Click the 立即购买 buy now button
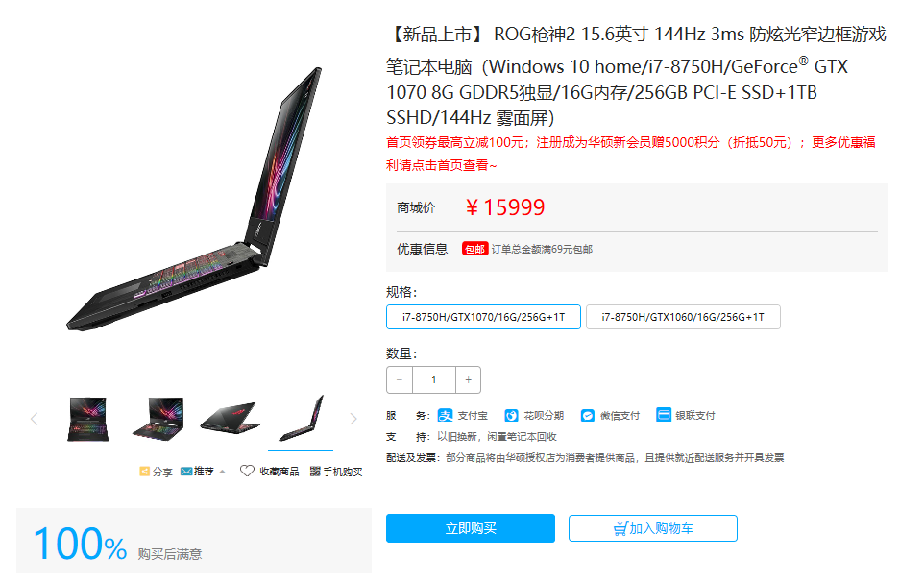Image resolution: width=924 pixels, height=582 pixels. click(471, 528)
